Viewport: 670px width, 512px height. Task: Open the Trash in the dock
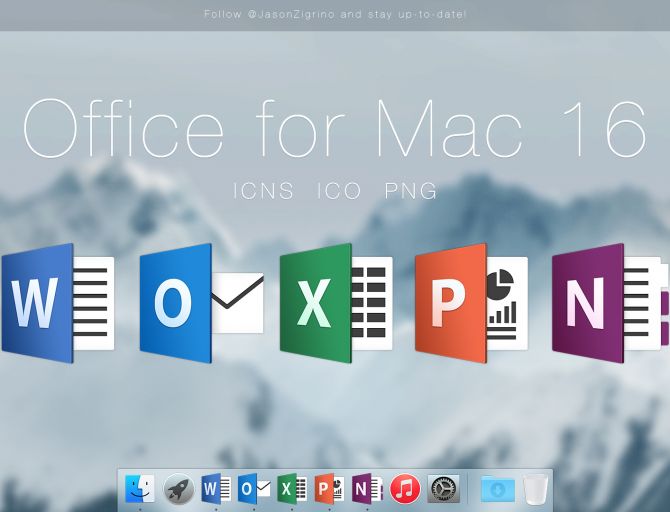pos(535,488)
